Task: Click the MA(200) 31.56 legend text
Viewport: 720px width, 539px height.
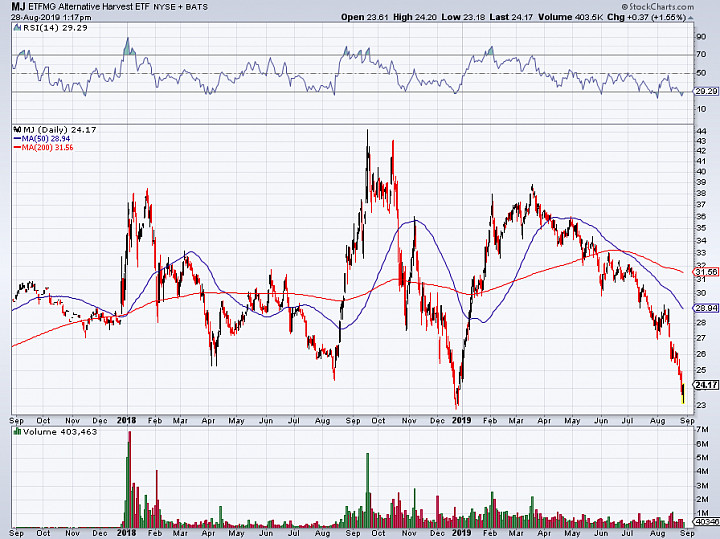Action: 47,147
